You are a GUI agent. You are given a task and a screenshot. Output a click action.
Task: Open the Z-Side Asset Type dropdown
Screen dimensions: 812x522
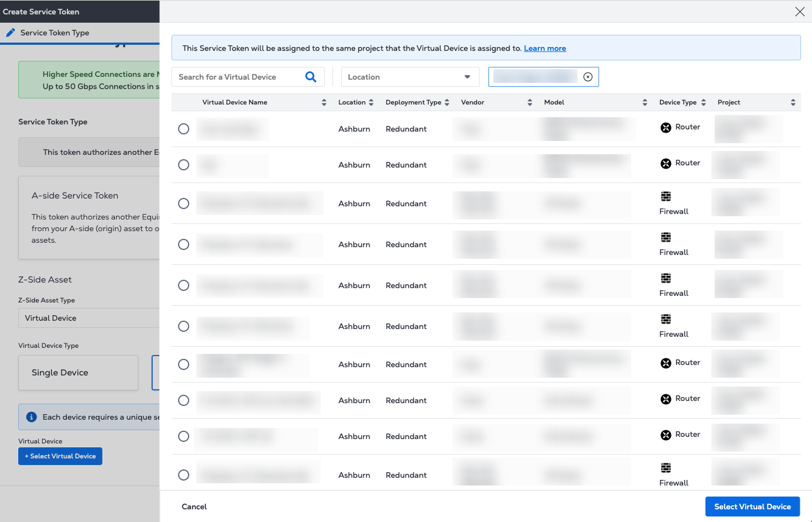pos(89,318)
